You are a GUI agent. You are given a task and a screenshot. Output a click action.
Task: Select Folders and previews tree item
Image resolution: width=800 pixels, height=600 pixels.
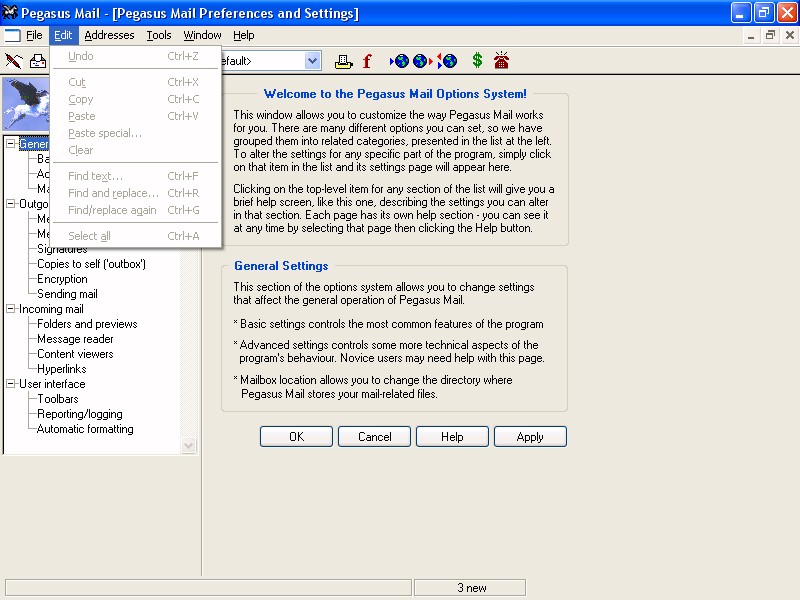tap(87, 324)
